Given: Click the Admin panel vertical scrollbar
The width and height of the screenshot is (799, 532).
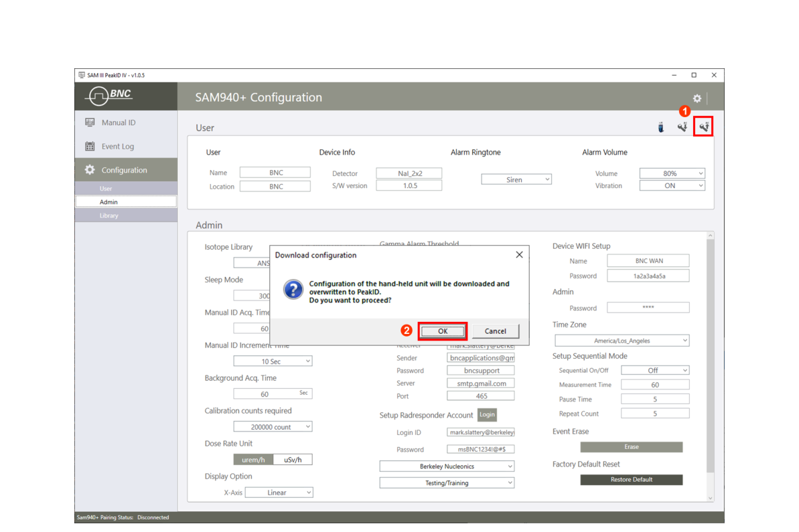Looking at the screenshot, I should (x=711, y=357).
